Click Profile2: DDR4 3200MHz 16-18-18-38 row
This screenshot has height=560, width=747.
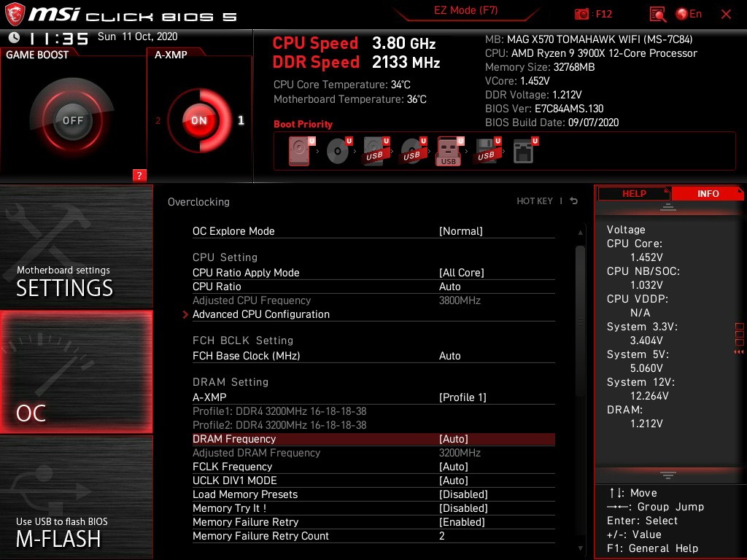pos(279,425)
